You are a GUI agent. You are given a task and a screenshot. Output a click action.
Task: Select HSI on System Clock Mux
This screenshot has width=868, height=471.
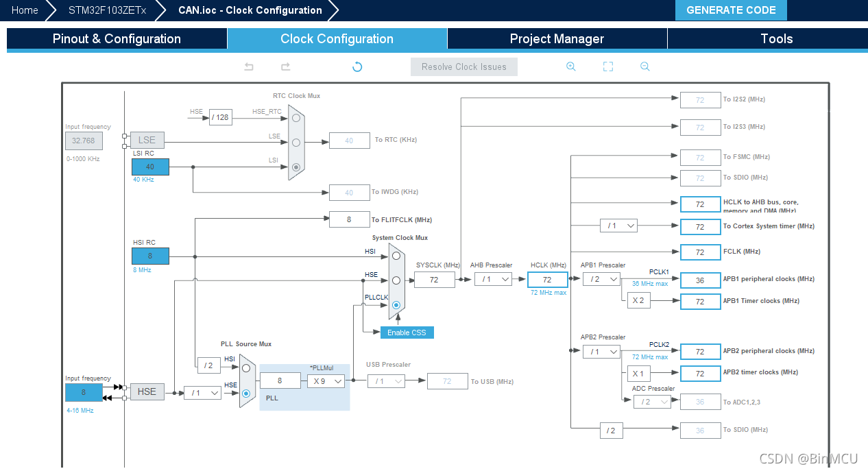pos(396,256)
